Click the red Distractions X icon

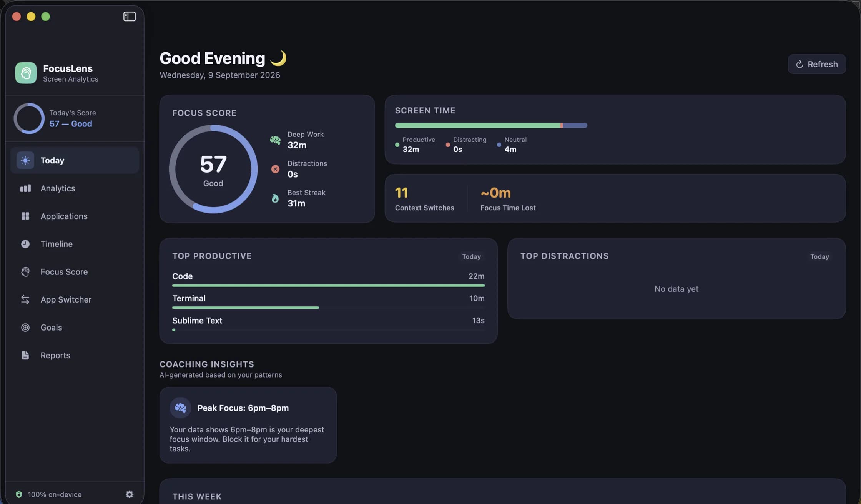[275, 169]
